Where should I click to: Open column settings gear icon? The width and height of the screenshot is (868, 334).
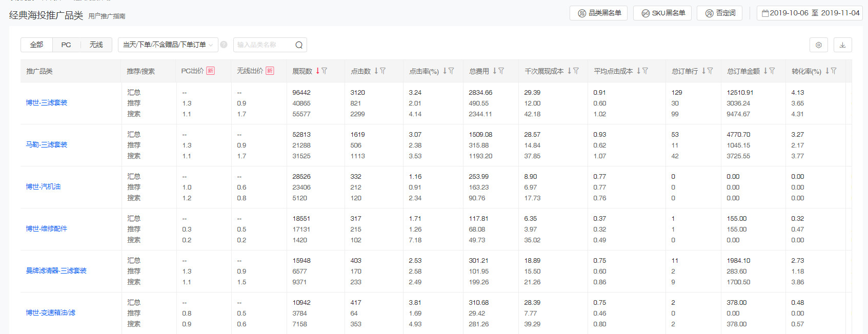[818, 45]
